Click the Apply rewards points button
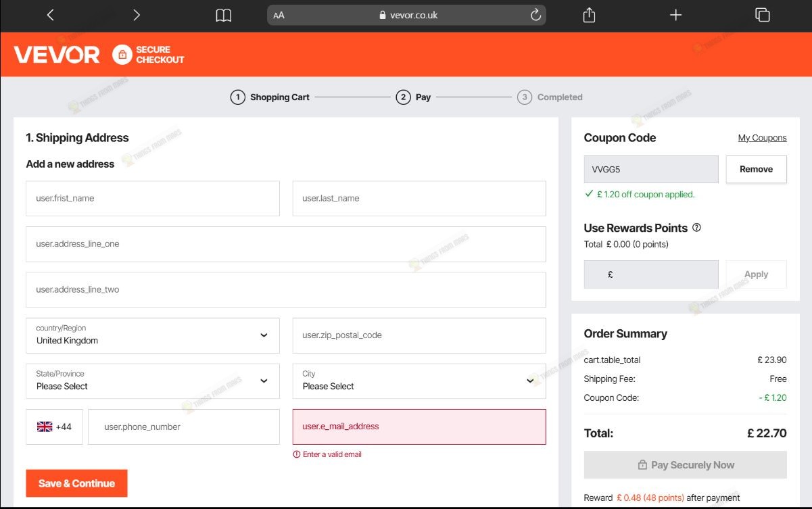Screen dimensions: 812x509 (756, 274)
